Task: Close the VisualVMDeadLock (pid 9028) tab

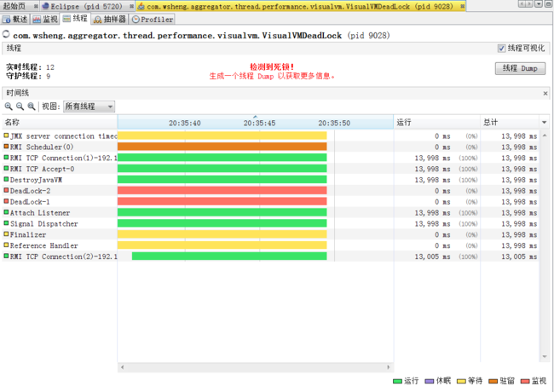Action: tap(462, 6)
